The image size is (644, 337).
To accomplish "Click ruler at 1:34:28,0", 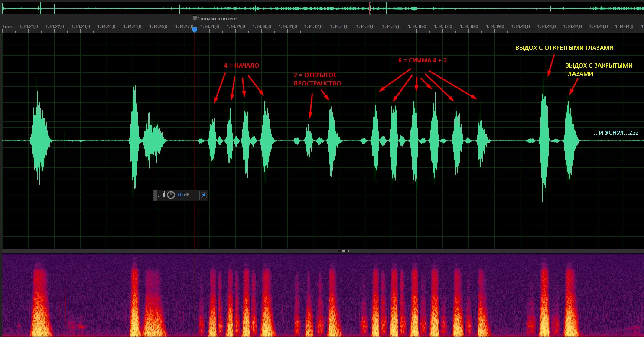I will [x=210, y=26].
